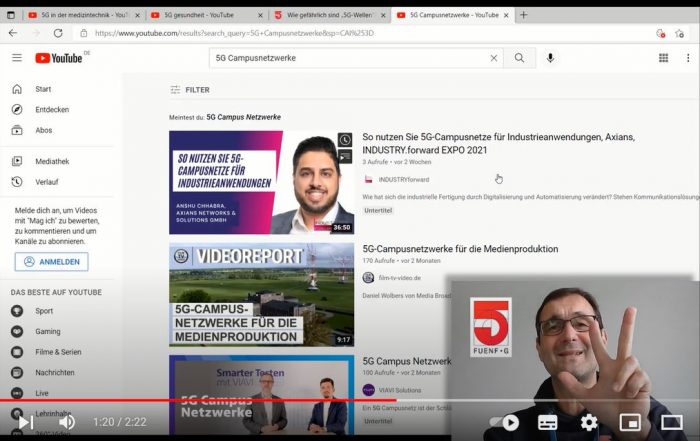Open the three-dot settings menu

[x=688, y=58]
